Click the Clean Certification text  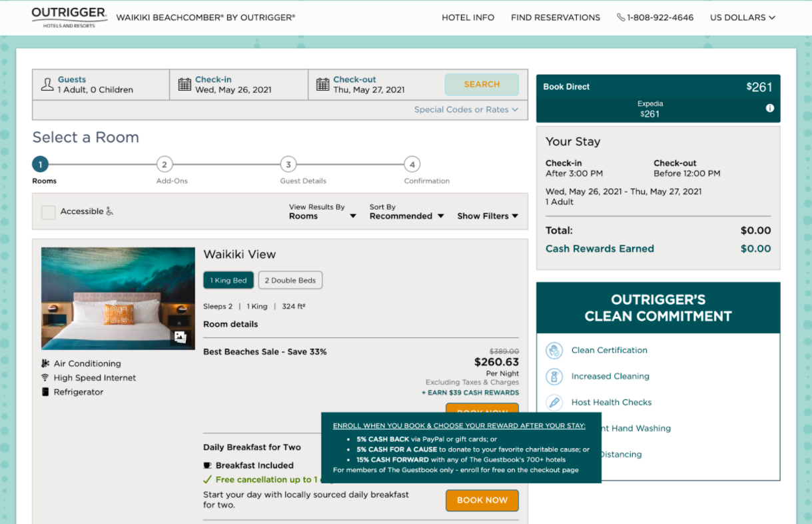[x=609, y=350]
